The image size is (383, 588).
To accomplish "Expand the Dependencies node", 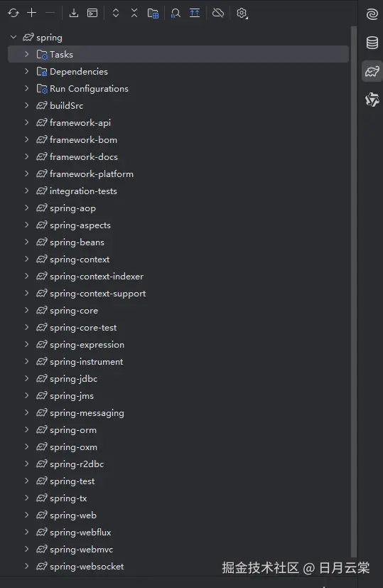I will click(26, 71).
